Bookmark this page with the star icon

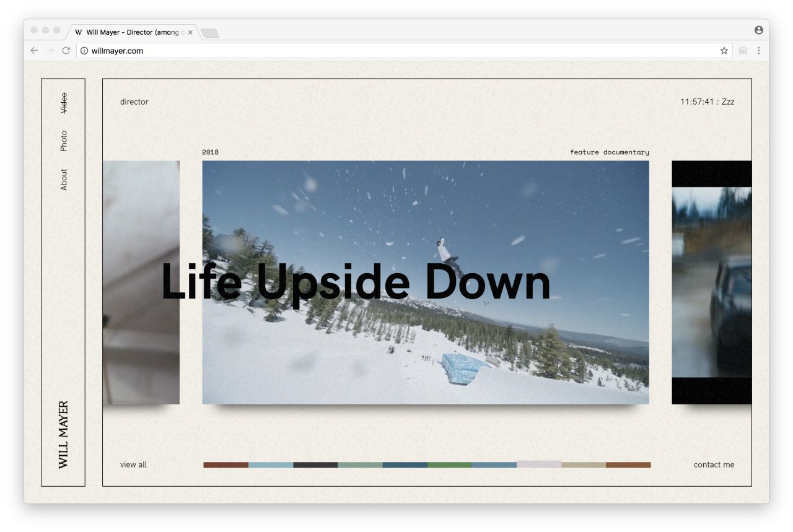click(x=724, y=51)
